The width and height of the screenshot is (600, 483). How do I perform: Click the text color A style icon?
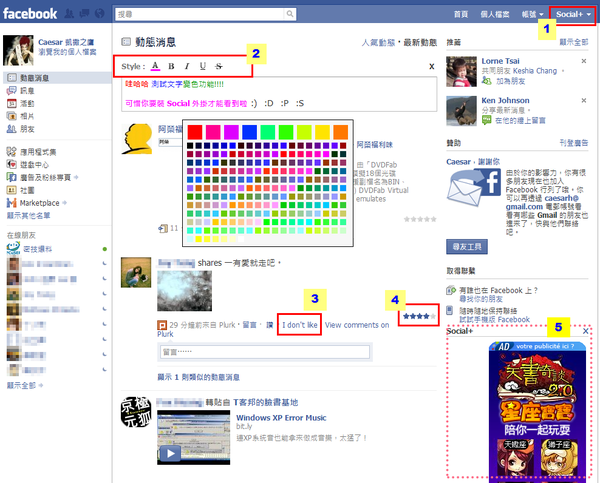pos(155,66)
